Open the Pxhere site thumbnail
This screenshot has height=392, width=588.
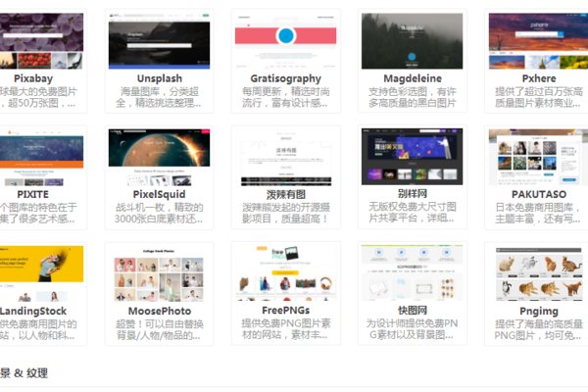point(538,41)
